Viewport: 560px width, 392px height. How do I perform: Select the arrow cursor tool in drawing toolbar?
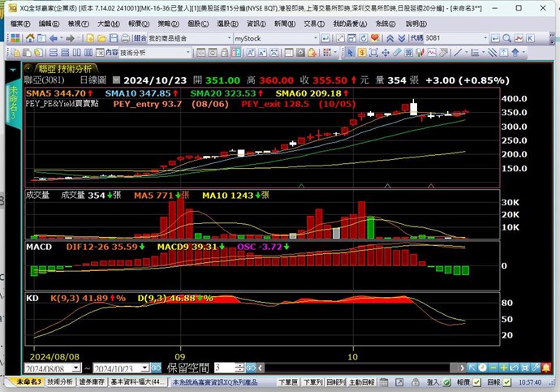click(x=351, y=53)
